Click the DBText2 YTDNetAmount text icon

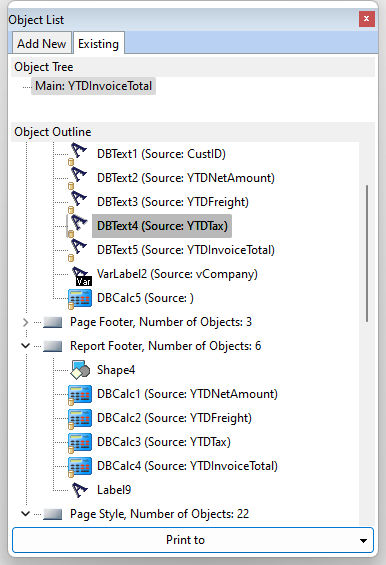(78, 178)
